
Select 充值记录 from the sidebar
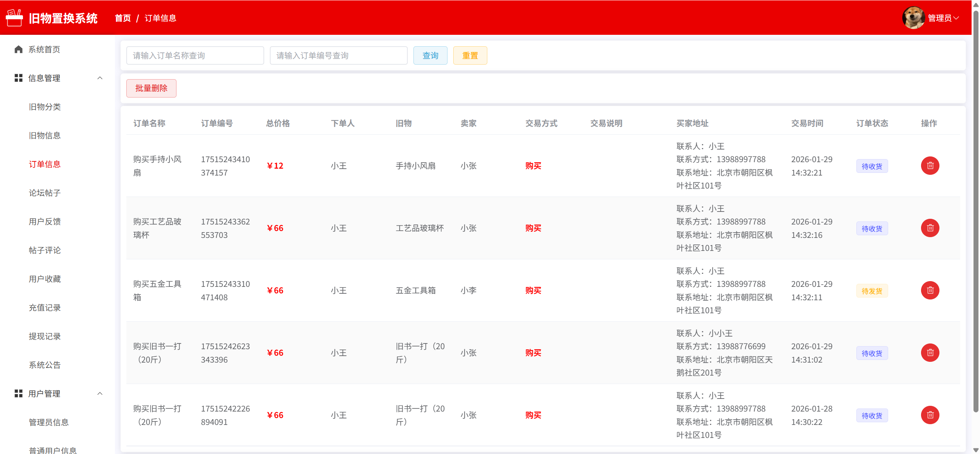tap(45, 308)
